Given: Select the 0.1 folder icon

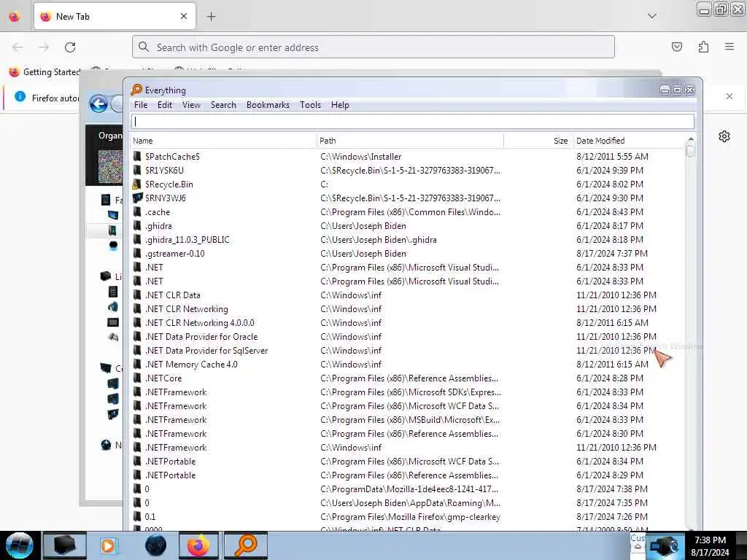Looking at the screenshot, I should pos(137,517).
